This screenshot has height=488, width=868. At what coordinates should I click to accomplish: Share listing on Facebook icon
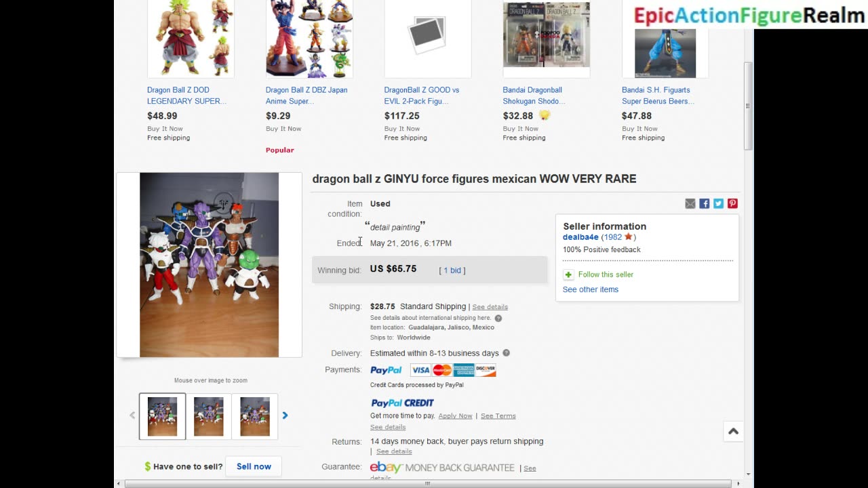tap(705, 203)
